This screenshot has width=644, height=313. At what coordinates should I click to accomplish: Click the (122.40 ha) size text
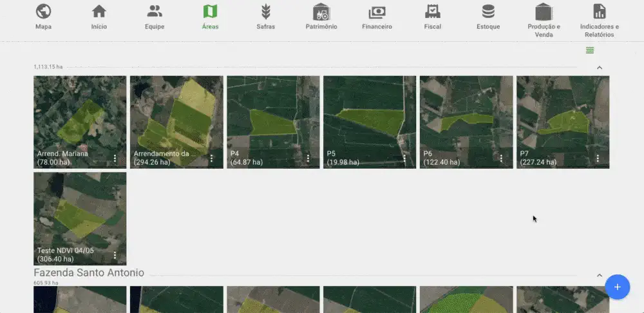click(442, 162)
